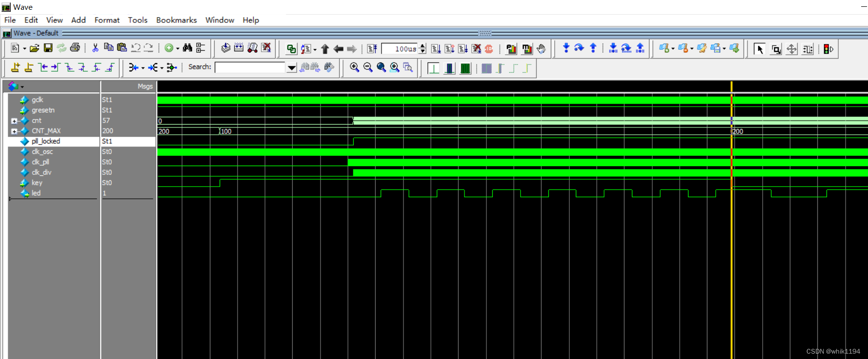Expand the CNT_MAX signal bus
The width and height of the screenshot is (868, 359).
[14, 131]
